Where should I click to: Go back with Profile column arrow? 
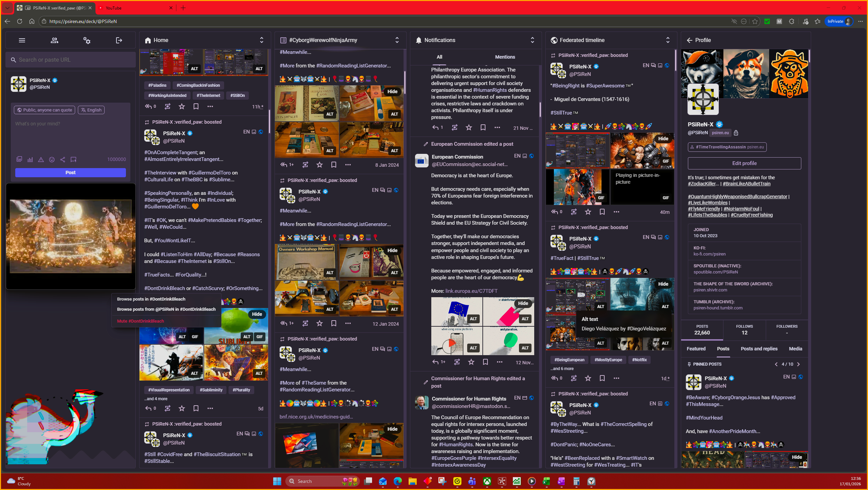(x=689, y=40)
